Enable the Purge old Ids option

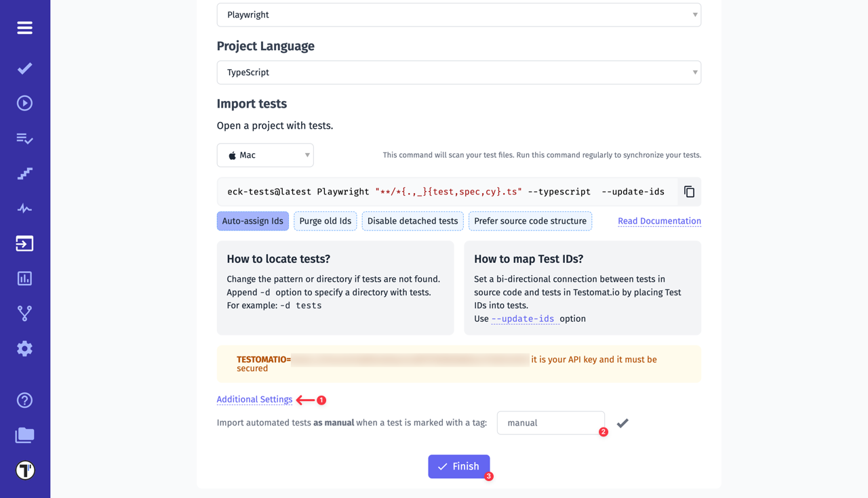tap(325, 220)
